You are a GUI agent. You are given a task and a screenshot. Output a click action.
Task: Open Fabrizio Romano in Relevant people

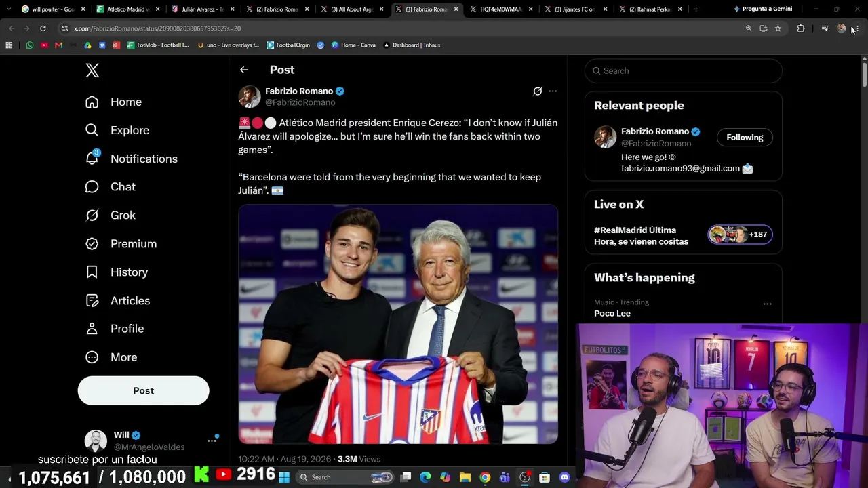click(x=655, y=131)
